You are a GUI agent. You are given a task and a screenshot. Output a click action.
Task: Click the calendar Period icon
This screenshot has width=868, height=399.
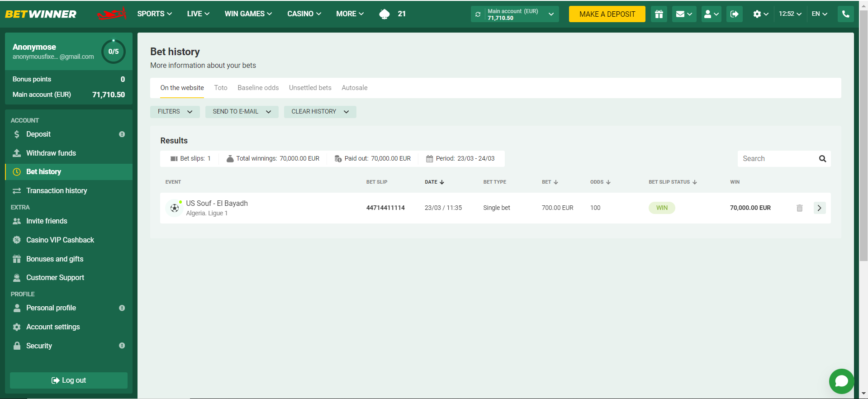[x=429, y=159]
